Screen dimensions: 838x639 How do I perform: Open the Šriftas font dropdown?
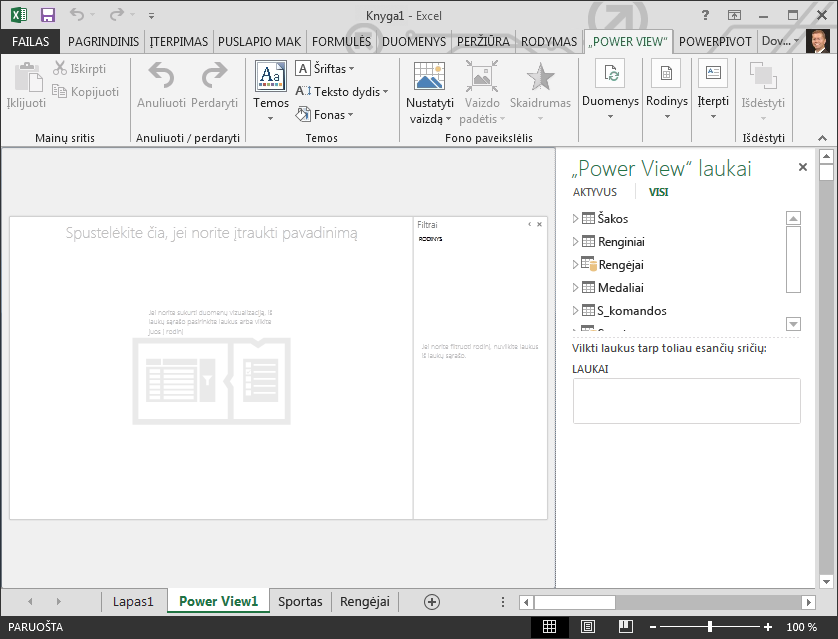point(325,68)
